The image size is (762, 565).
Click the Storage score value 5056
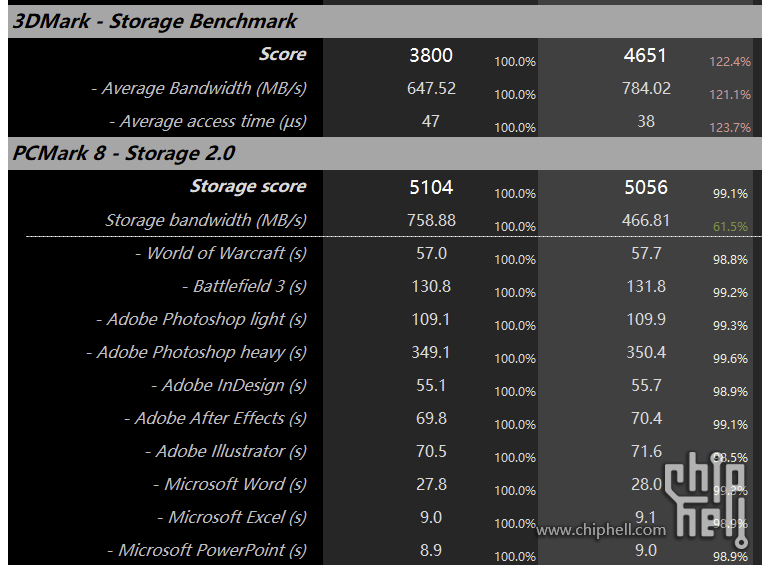(645, 187)
